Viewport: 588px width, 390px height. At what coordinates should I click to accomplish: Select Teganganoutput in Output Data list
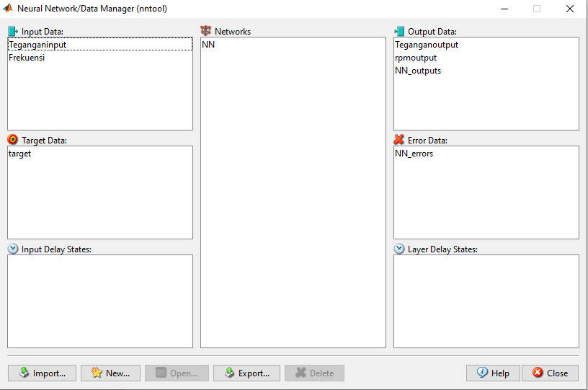[486, 44]
